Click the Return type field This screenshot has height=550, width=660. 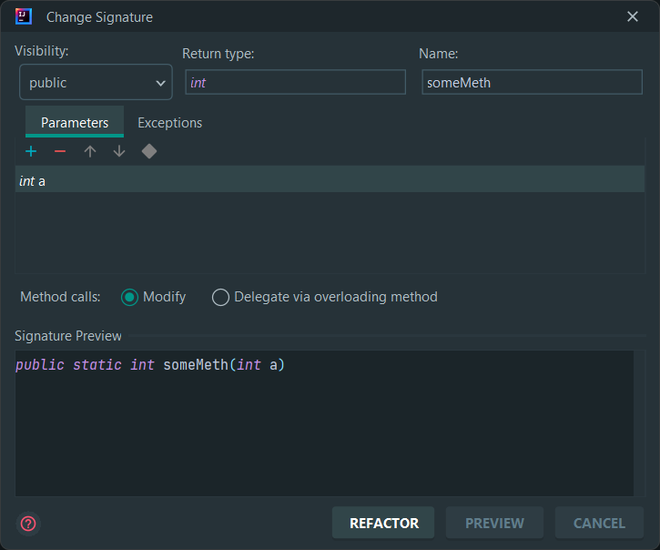tap(295, 83)
